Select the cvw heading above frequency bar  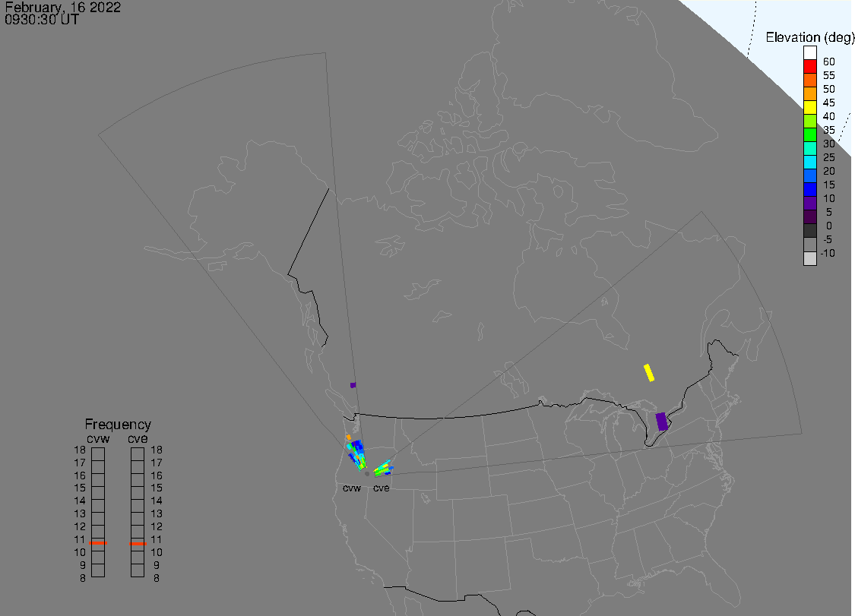pyautogui.click(x=98, y=438)
